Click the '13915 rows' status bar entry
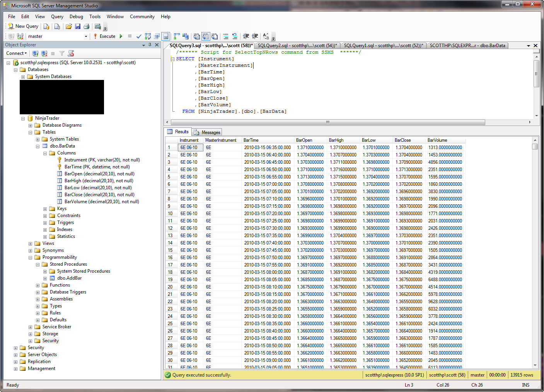The height and width of the screenshot is (392, 544). click(x=522, y=375)
